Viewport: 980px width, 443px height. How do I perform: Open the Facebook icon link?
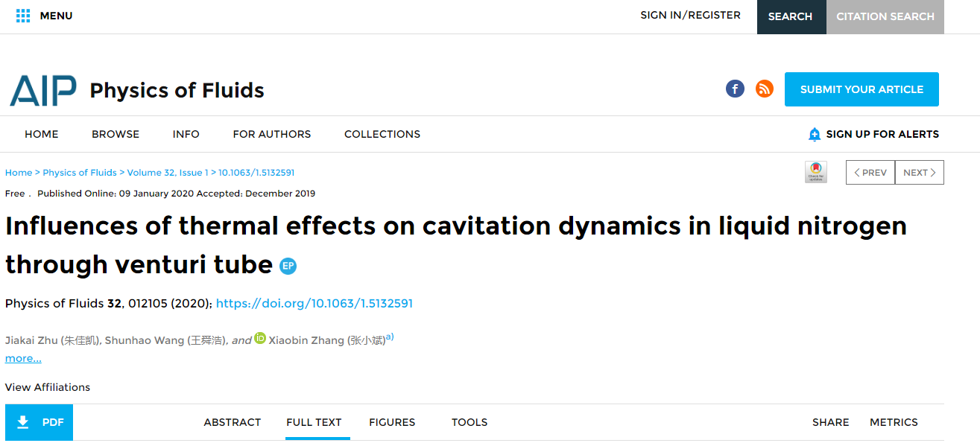[735, 89]
